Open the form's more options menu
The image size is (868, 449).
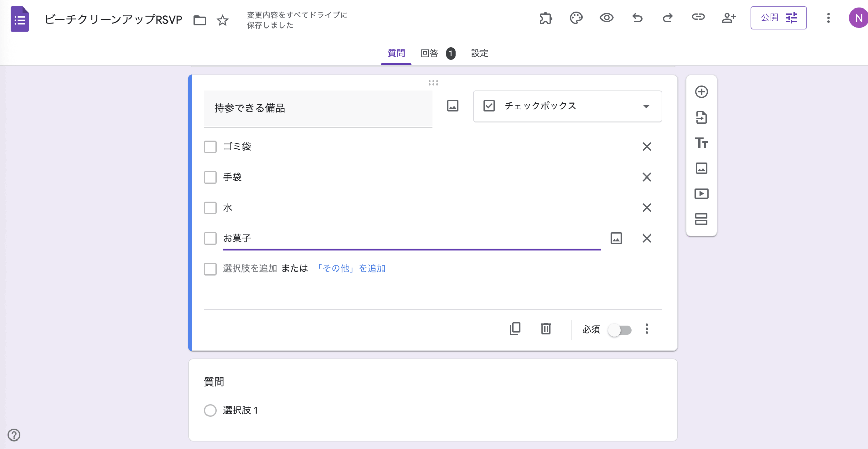[828, 18]
